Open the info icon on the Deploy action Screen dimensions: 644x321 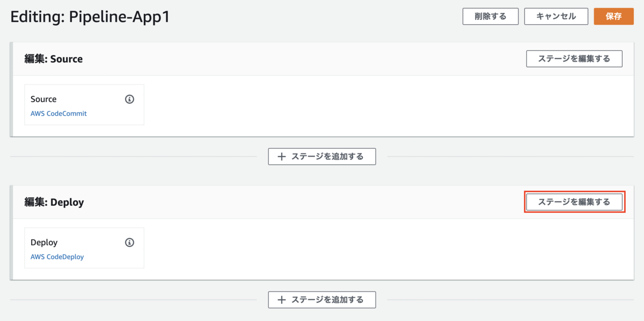[129, 242]
